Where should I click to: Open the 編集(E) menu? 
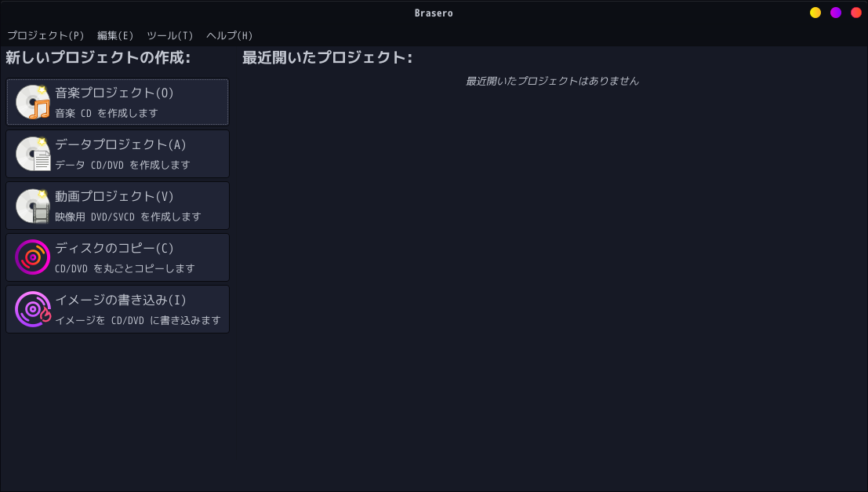pos(115,35)
